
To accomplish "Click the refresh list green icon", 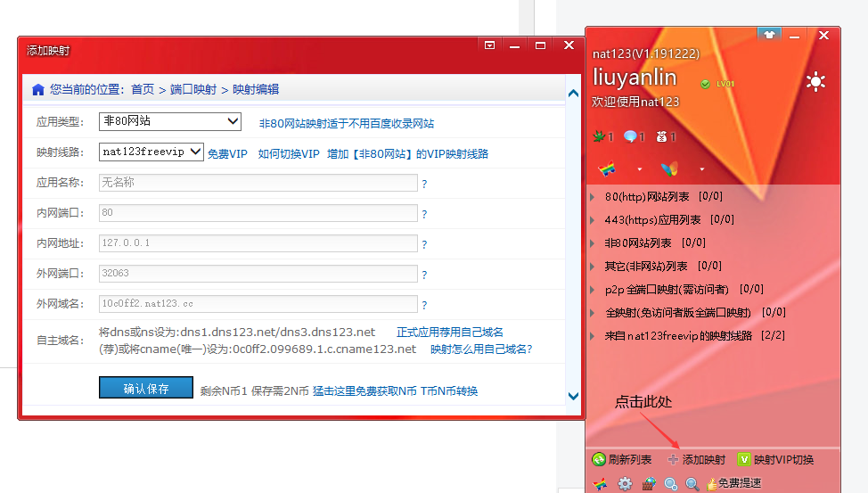I will [x=599, y=459].
